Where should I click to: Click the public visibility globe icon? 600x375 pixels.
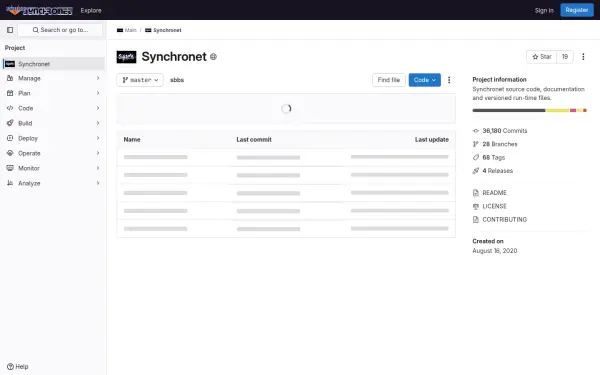214,57
